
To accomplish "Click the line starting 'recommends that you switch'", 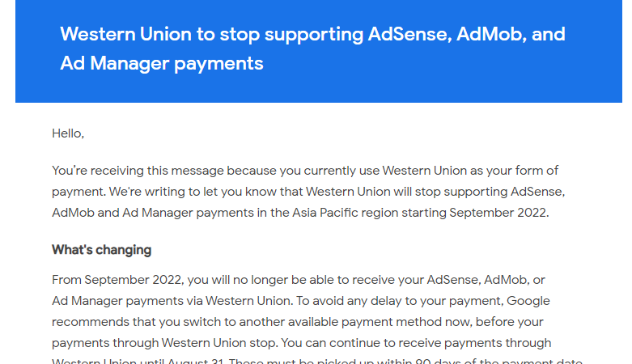I will [298, 322].
